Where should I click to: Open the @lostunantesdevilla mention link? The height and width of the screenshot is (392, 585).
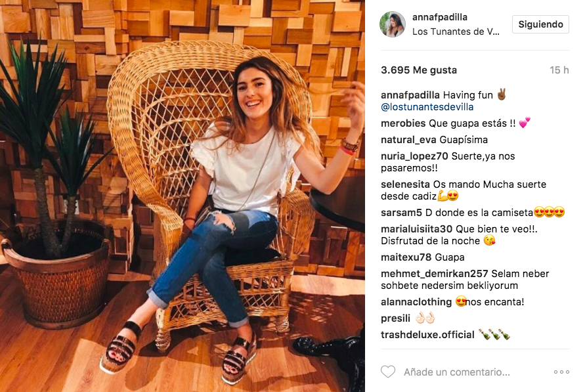coord(427,107)
